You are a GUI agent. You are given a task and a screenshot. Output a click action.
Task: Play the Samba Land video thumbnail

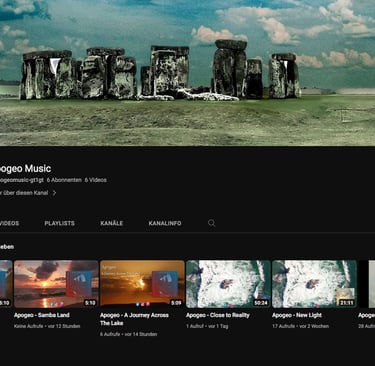coord(56,284)
